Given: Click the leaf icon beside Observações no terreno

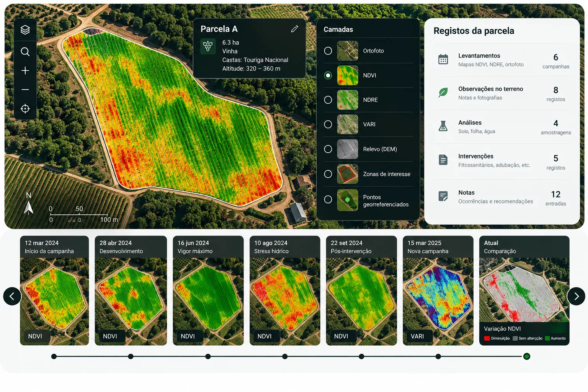Looking at the screenshot, I should click(443, 92).
